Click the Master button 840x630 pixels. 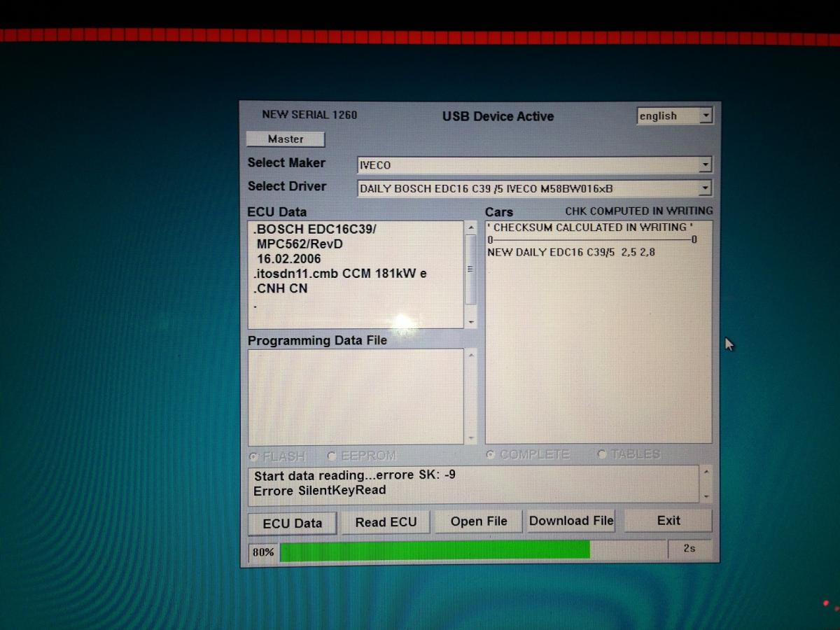(x=286, y=139)
